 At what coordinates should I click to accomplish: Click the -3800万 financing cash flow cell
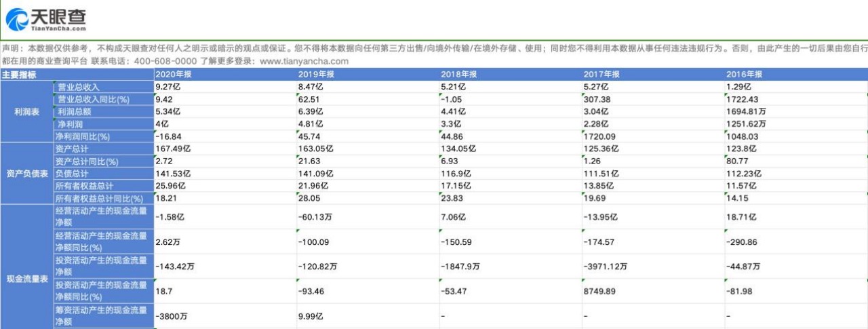(x=170, y=316)
